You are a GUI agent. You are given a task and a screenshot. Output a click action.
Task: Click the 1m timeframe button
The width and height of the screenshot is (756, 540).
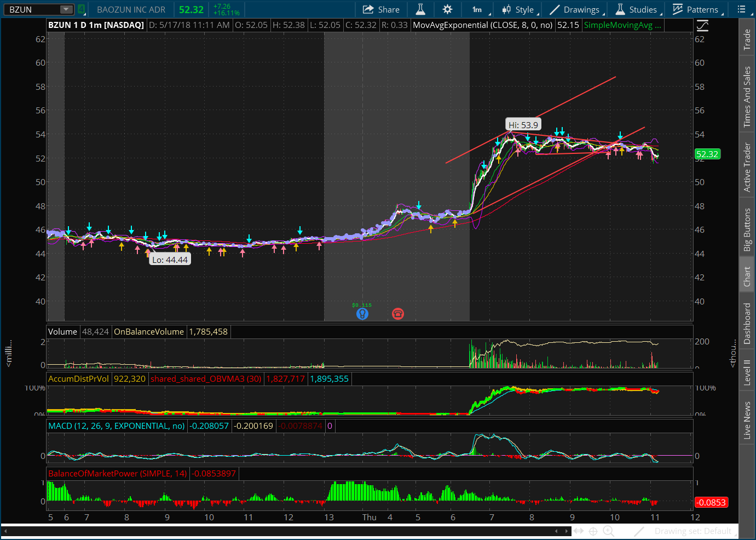pos(477,9)
